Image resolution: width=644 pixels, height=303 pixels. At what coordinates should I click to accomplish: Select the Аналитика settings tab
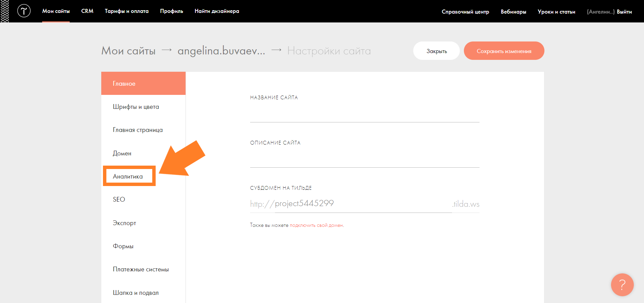pyautogui.click(x=128, y=176)
